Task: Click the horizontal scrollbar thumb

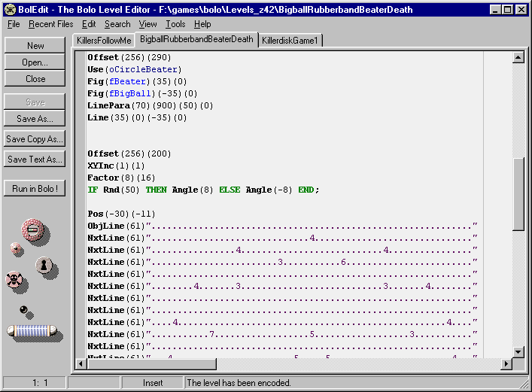Action: coord(152,364)
